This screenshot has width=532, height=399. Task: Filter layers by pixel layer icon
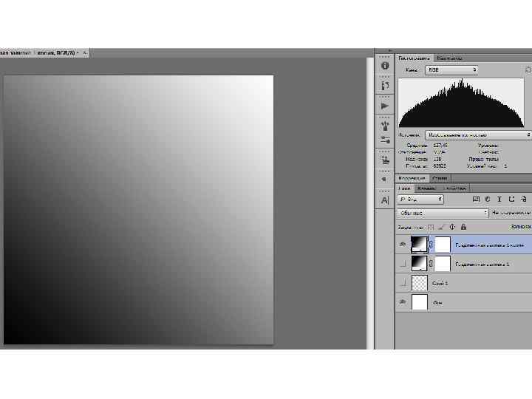pyautogui.click(x=476, y=199)
